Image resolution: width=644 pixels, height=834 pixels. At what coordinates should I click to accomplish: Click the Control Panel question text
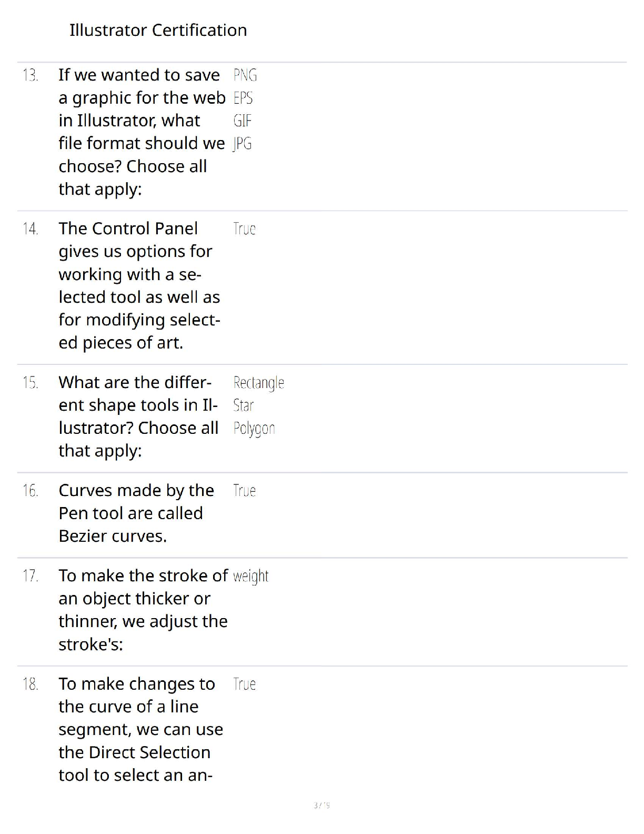coord(139,285)
